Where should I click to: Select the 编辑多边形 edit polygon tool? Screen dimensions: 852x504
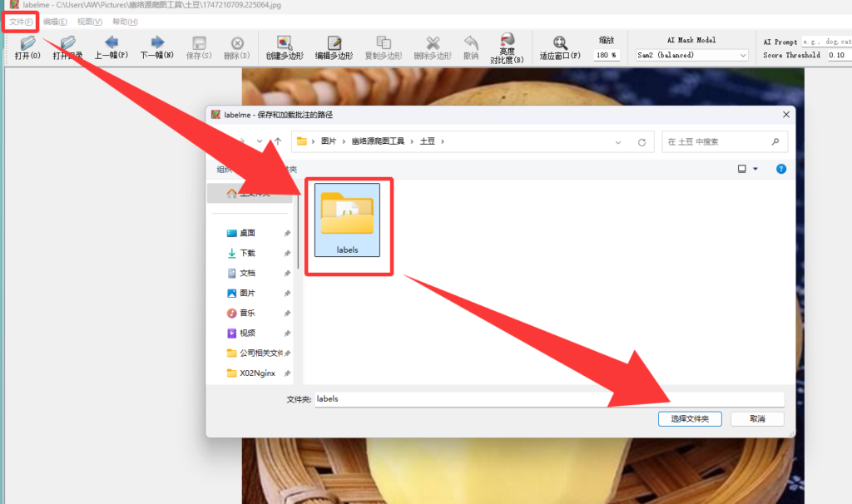click(334, 47)
